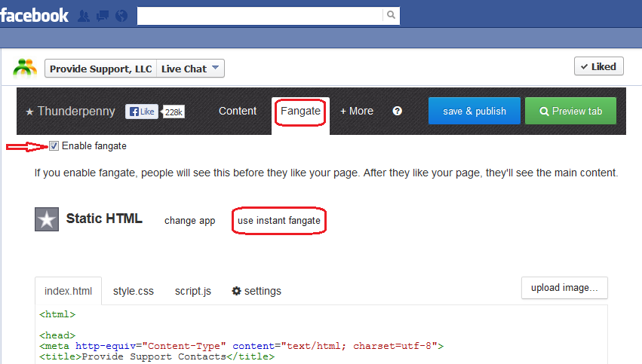Switch to the Content tab

pos(238,111)
